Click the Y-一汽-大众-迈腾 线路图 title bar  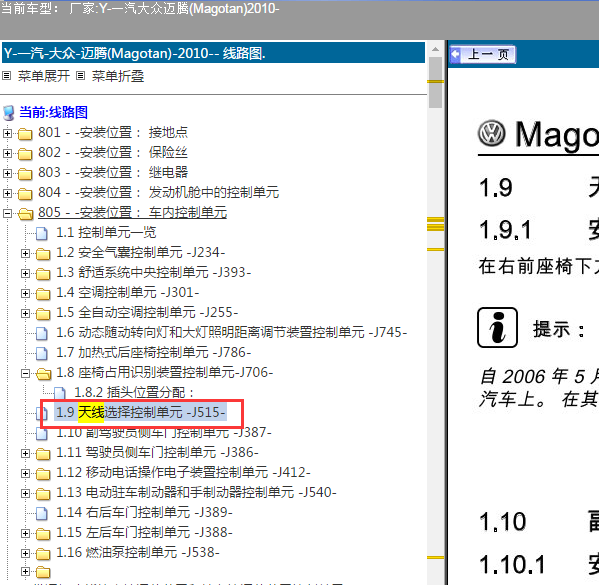(x=213, y=53)
